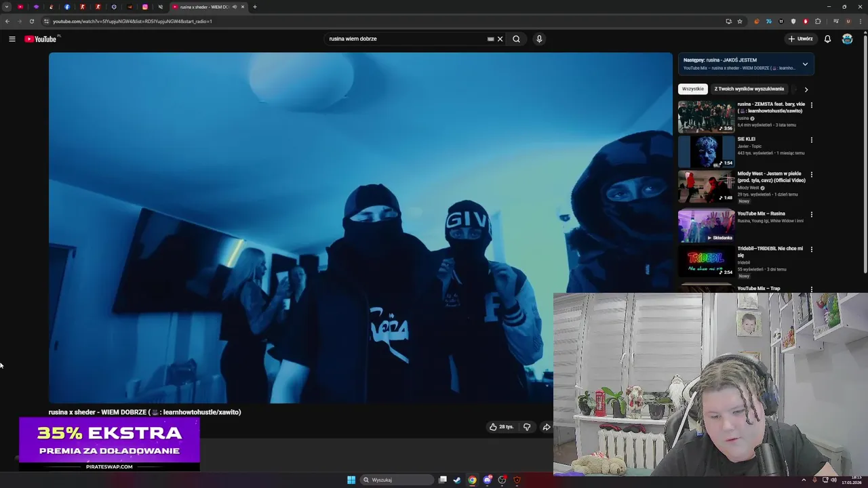Switch to the Instagram browser tab
This screenshot has height=488, width=868.
click(145, 7)
